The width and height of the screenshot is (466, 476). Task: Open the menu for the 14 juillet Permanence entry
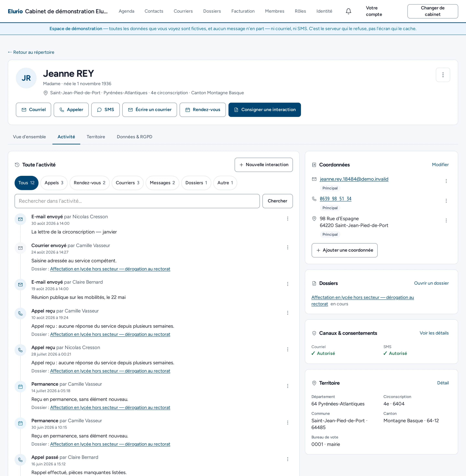[288, 386]
